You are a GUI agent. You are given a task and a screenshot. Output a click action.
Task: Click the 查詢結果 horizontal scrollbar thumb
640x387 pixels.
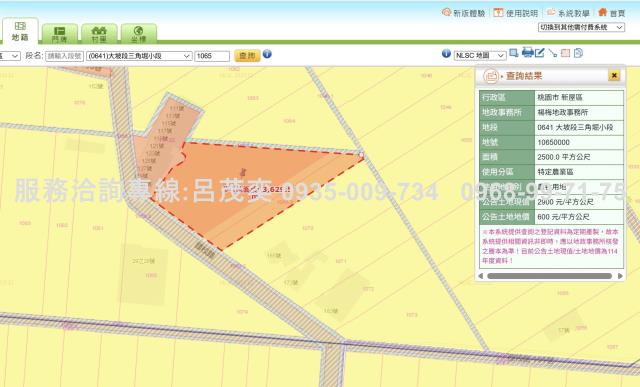click(549, 276)
